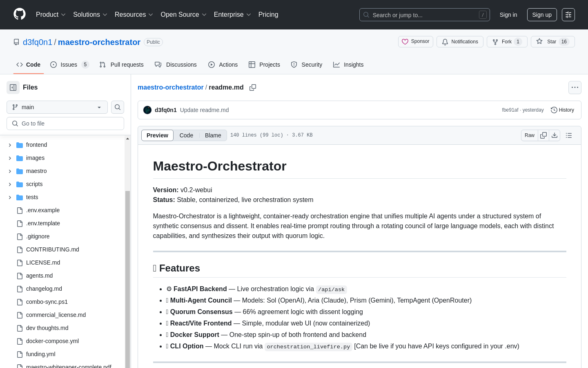Expand the frontend folder chevron
The image size is (588, 368).
point(10,145)
